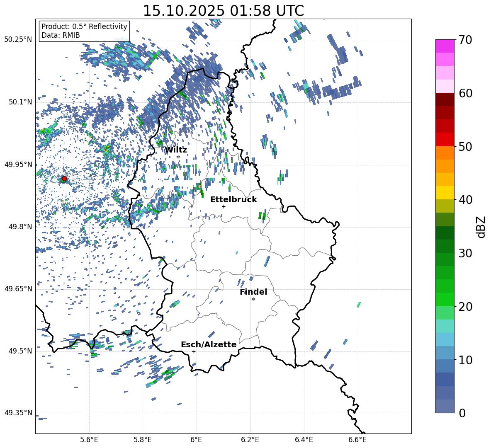Click the 60 tick on colorbar
Screen dimensions: 491x448
pyautogui.click(x=465, y=93)
